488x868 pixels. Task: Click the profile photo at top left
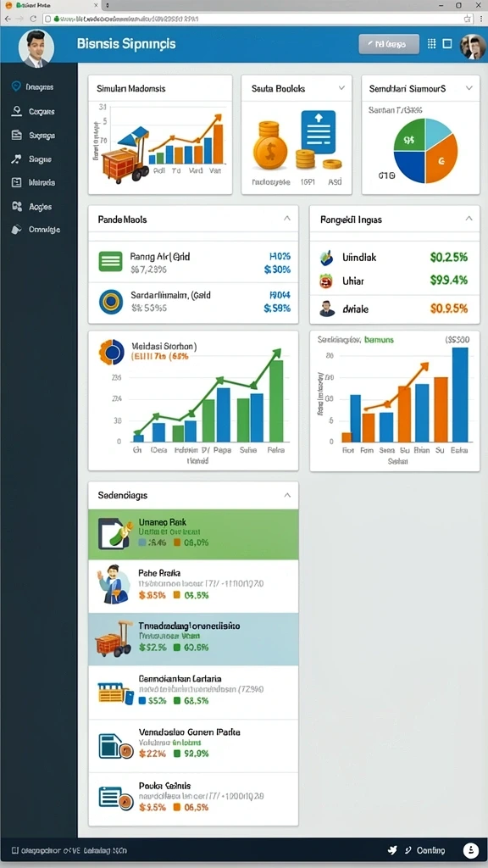coord(36,48)
